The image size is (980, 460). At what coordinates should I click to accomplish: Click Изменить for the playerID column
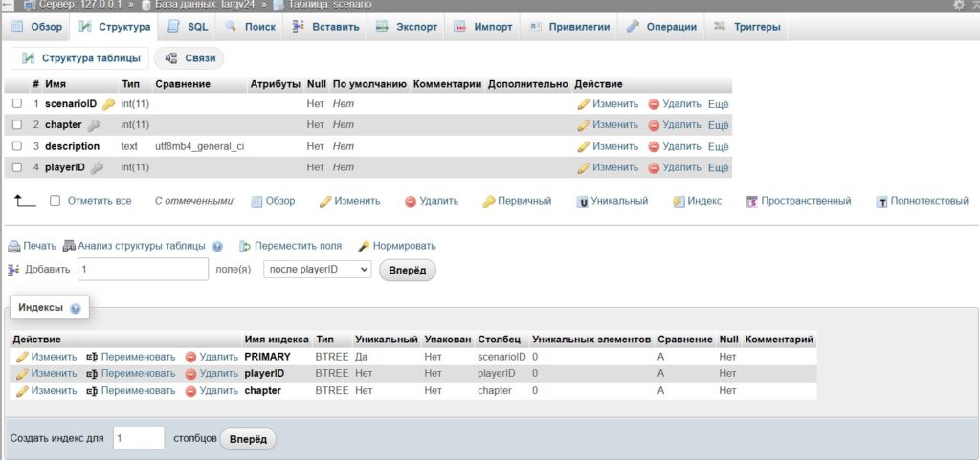(608, 167)
